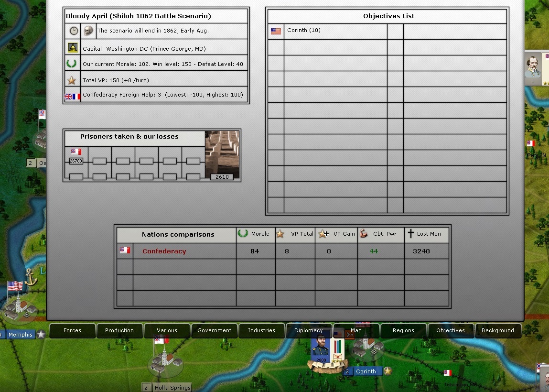Click the Confederate flag in Nations comparisons

(125, 250)
